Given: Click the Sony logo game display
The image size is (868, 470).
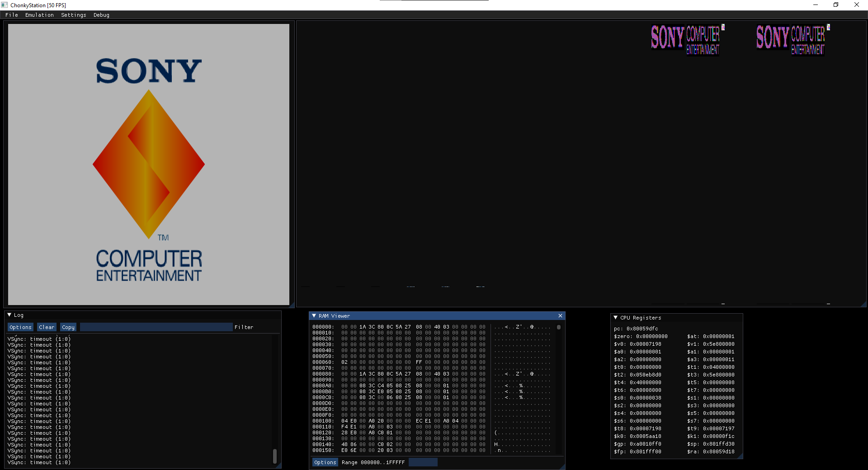Looking at the screenshot, I should 149,164.
